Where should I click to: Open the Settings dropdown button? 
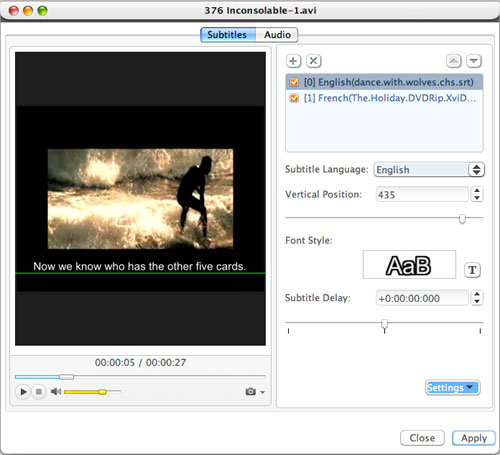tap(452, 387)
